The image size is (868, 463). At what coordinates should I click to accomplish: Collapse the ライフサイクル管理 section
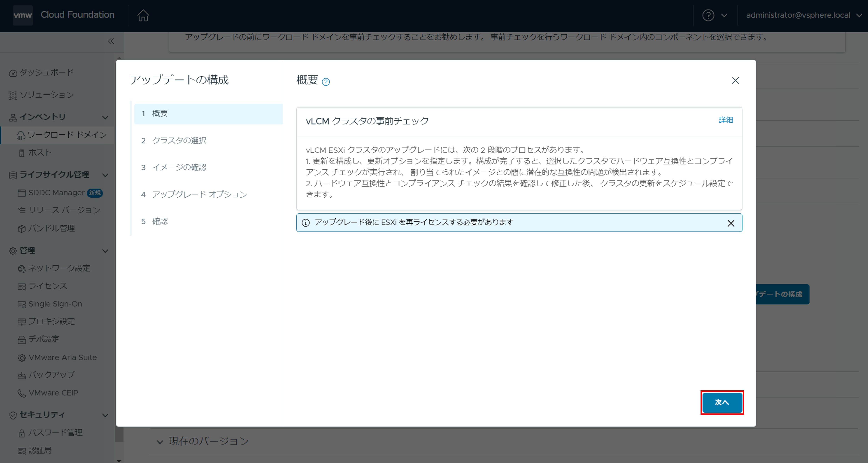pyautogui.click(x=106, y=175)
